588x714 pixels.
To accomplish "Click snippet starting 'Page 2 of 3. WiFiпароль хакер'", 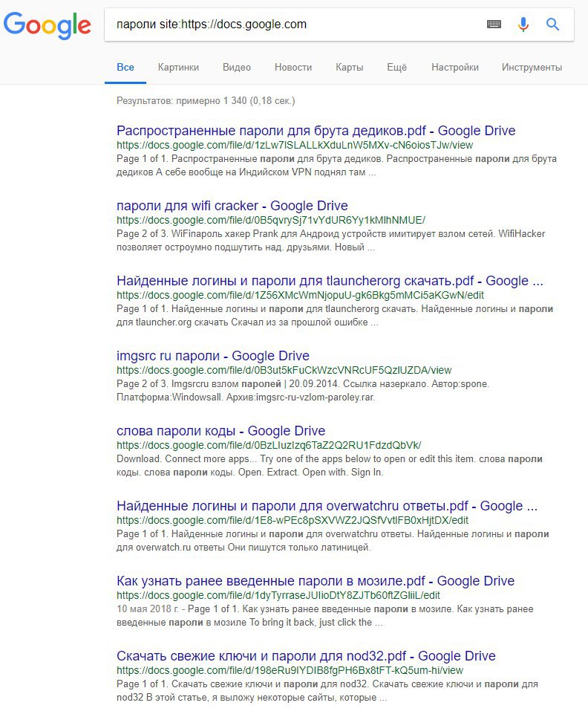I will 331,241.
